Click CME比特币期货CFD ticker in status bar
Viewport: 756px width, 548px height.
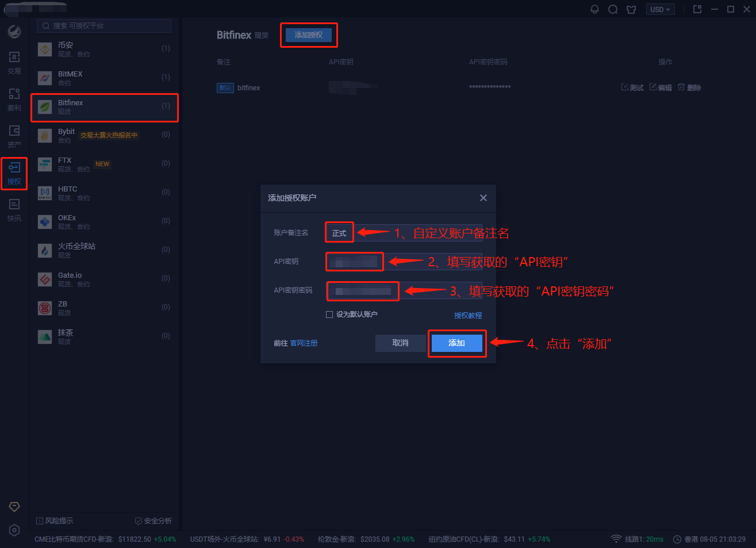point(105,539)
